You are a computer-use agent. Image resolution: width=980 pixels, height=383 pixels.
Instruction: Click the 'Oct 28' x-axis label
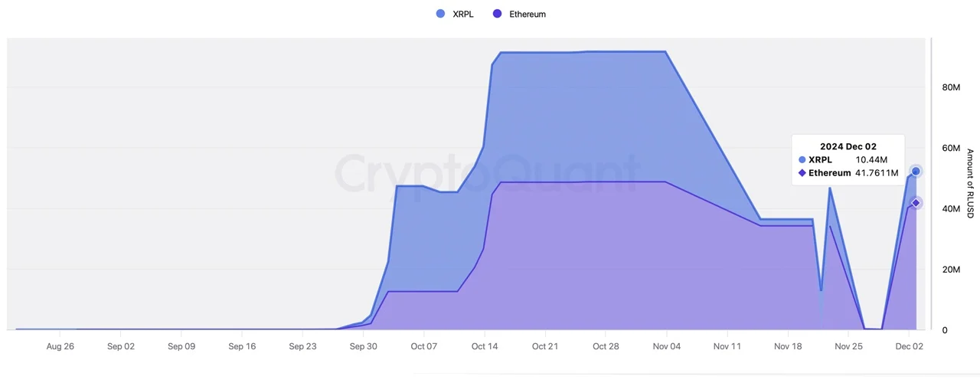point(606,346)
